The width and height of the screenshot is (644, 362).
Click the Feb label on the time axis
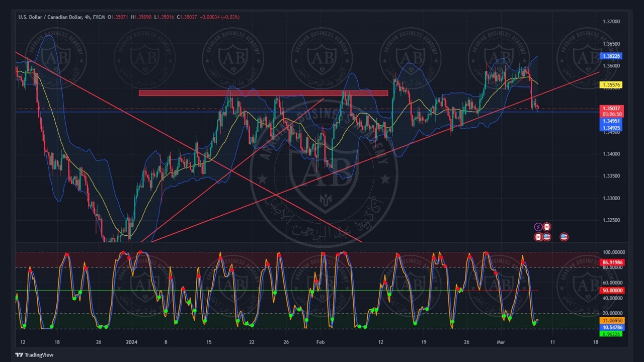320,342
